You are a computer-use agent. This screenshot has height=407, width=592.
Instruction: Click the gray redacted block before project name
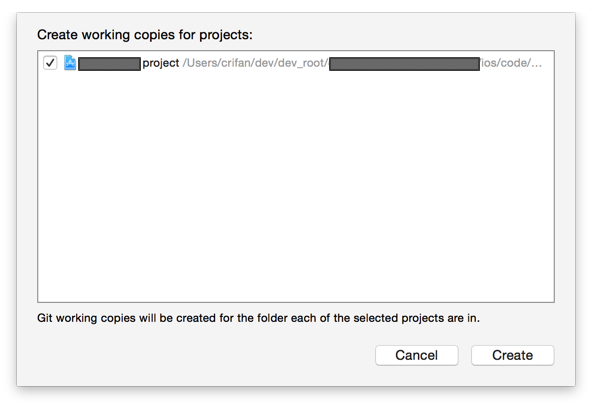pos(109,64)
